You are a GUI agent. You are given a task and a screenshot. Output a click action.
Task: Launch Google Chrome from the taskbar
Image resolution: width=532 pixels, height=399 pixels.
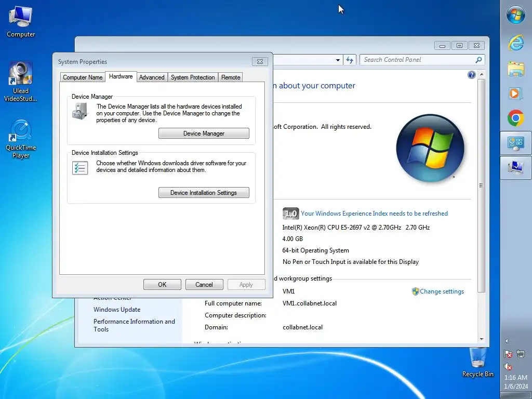[516, 118]
